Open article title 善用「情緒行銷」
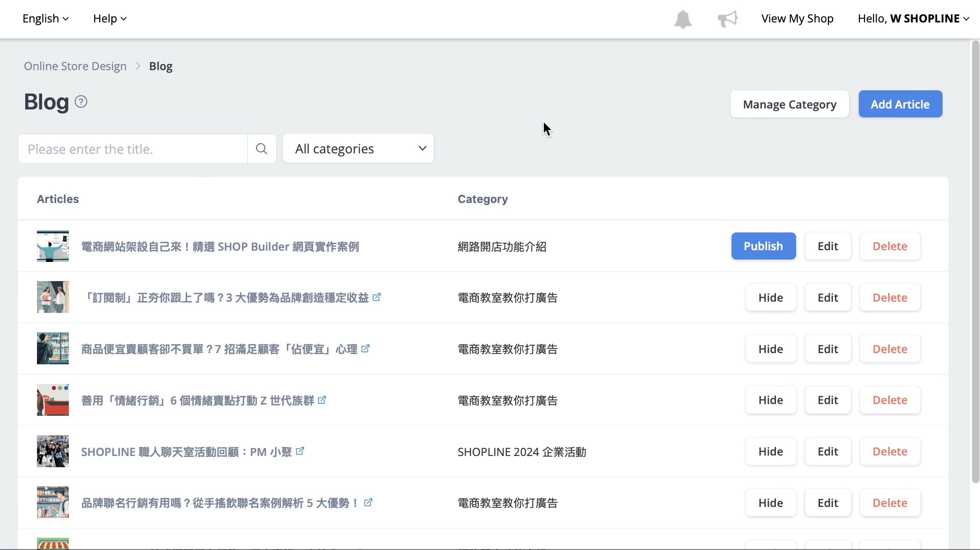 pyautogui.click(x=198, y=401)
